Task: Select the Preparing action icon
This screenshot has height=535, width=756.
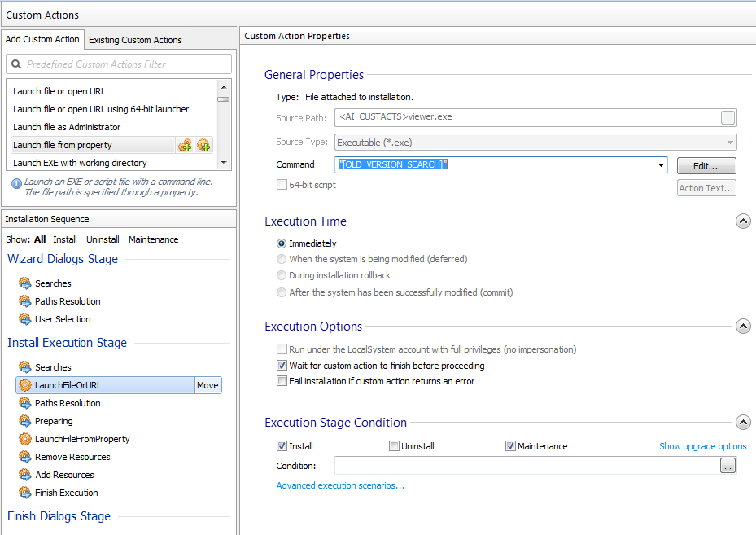Action: pyautogui.click(x=24, y=421)
